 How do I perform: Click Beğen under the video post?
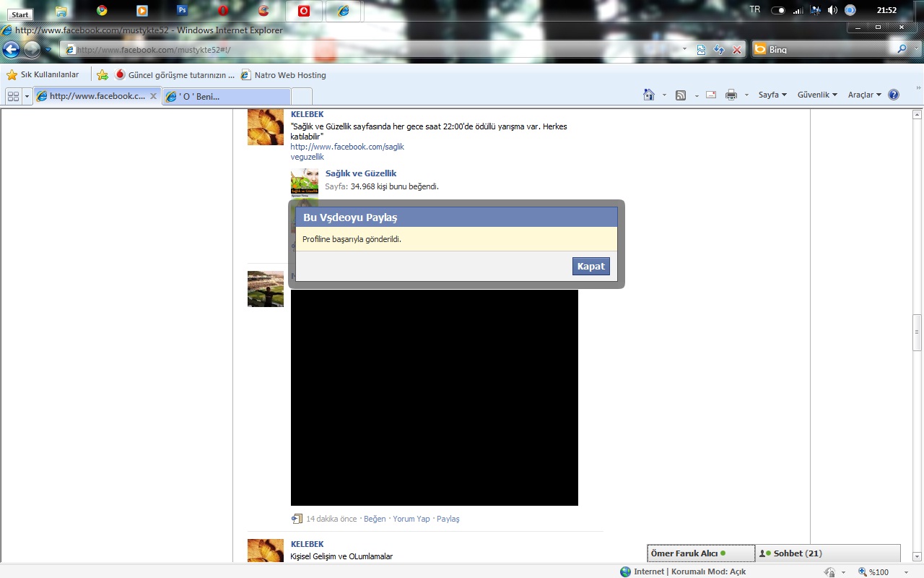(375, 519)
